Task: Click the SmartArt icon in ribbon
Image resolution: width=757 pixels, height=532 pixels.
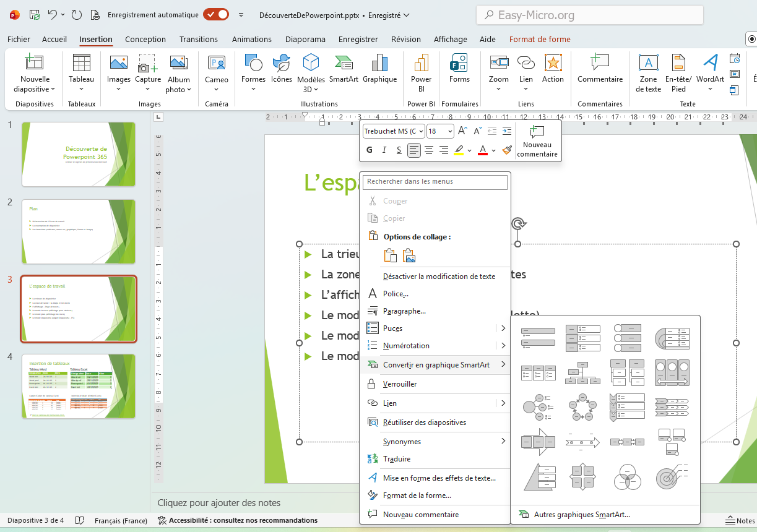Action: pyautogui.click(x=344, y=63)
